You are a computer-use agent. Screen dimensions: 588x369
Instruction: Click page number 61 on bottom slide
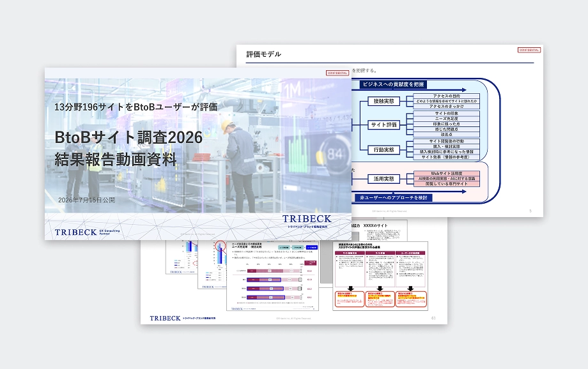click(x=433, y=318)
